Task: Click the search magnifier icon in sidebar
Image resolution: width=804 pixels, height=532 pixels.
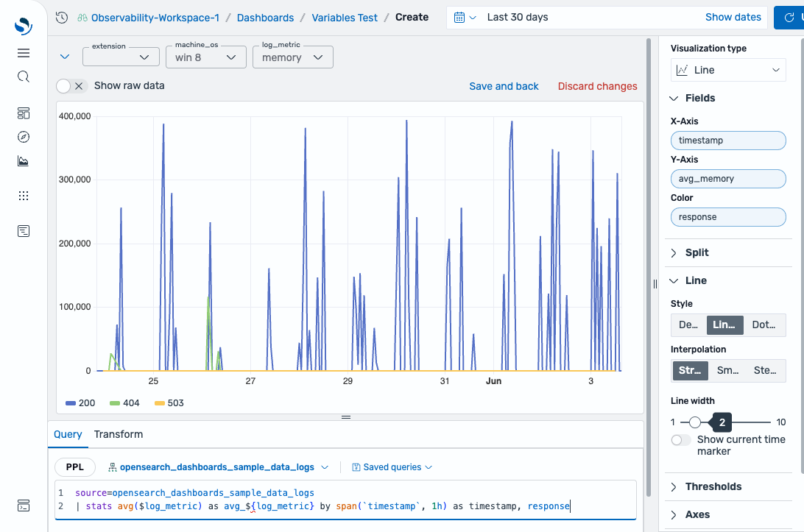Action: [24, 77]
